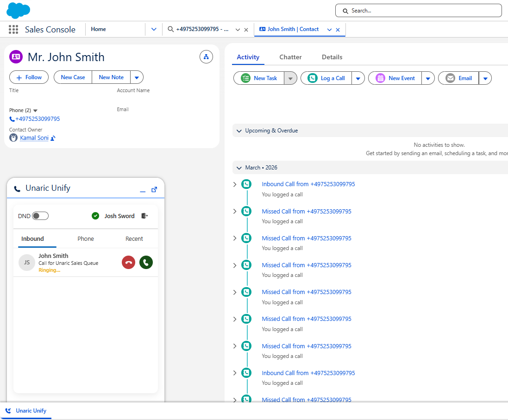This screenshot has height=420, width=508.
Task: Click the search magnifier icon in global search
Action: 345,11
